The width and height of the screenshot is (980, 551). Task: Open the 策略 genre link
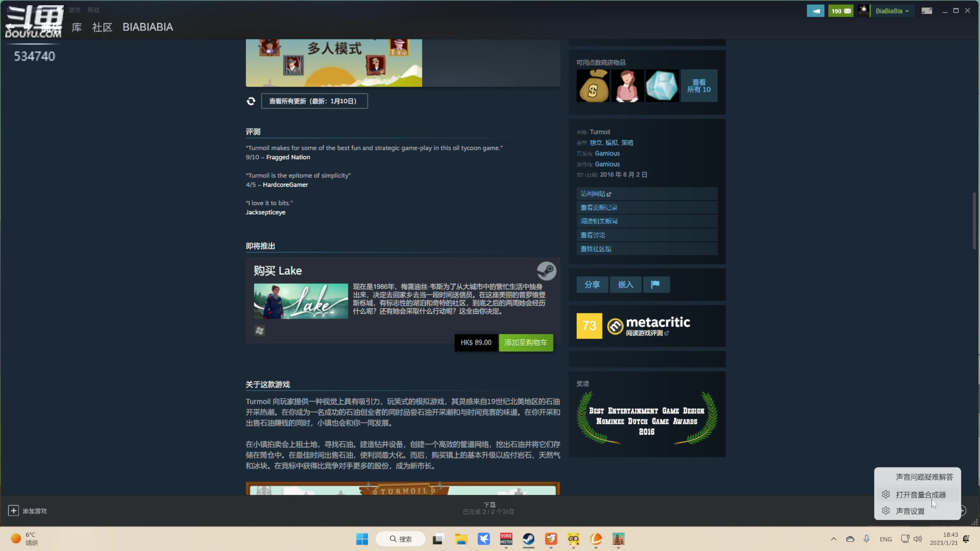[627, 143]
